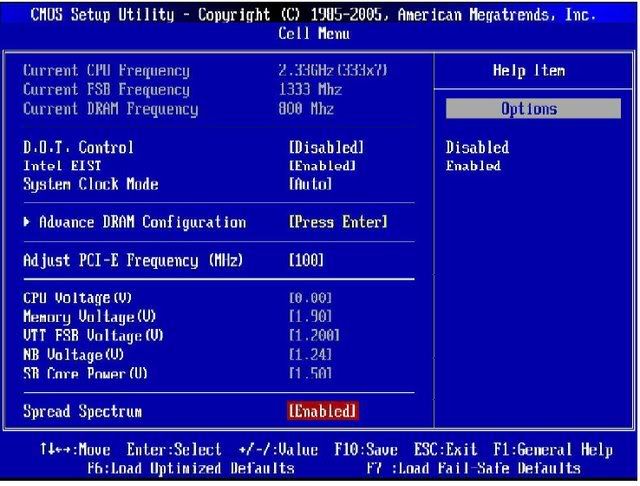640x486 pixels.
Task: Click F6:Load Optimized Defaults in footer
Action: 175,468
